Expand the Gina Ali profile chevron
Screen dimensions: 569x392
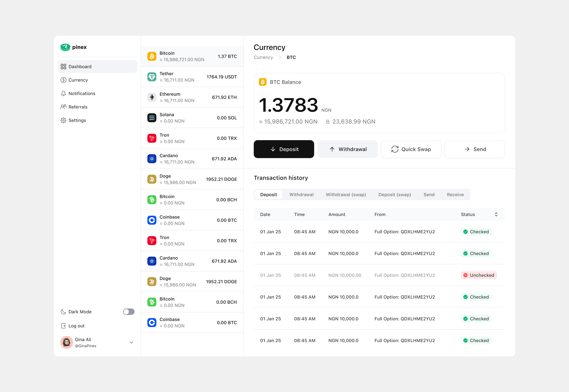[131, 342]
